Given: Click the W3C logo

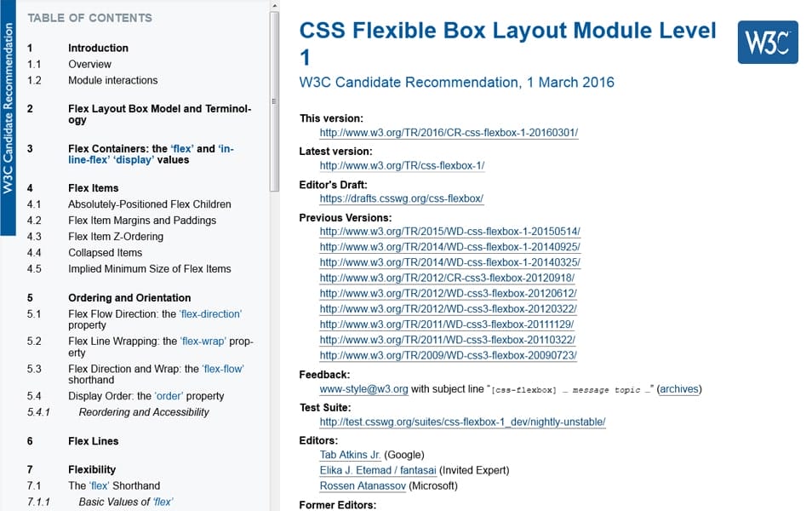Looking at the screenshot, I should (x=768, y=43).
